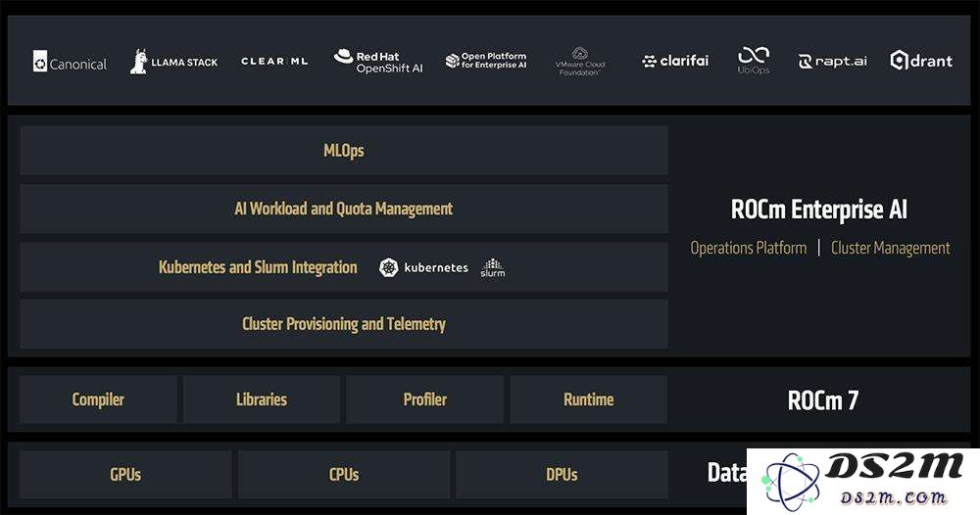Click the DPUs block
Screen dimensions: 980x515
point(562,475)
